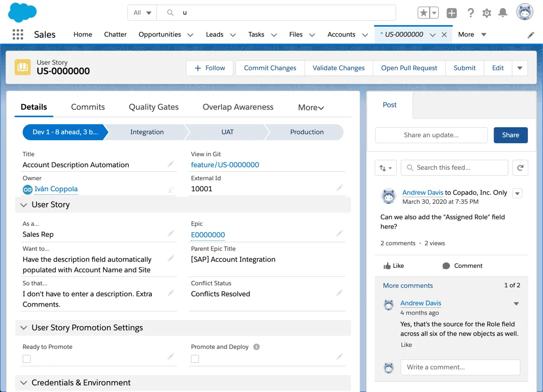
Task: Switch to the Quality Gates tab
Action: (154, 107)
